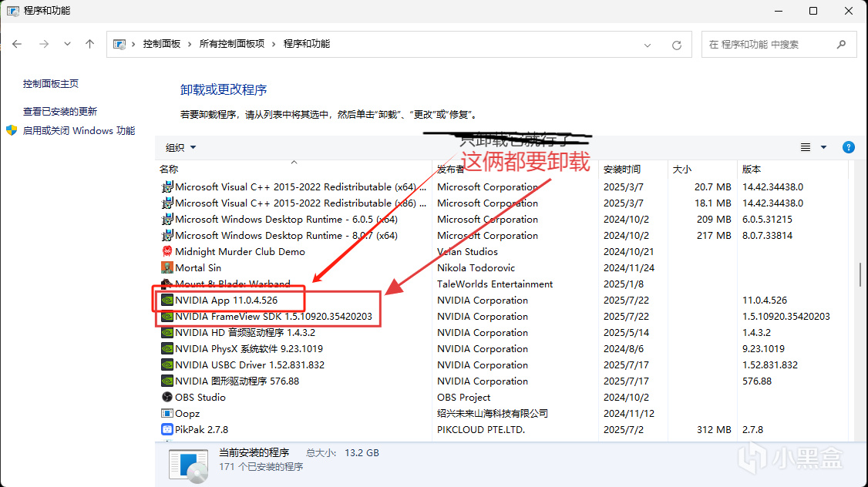
Task: Open the 组织 dropdown menu
Action: point(180,148)
